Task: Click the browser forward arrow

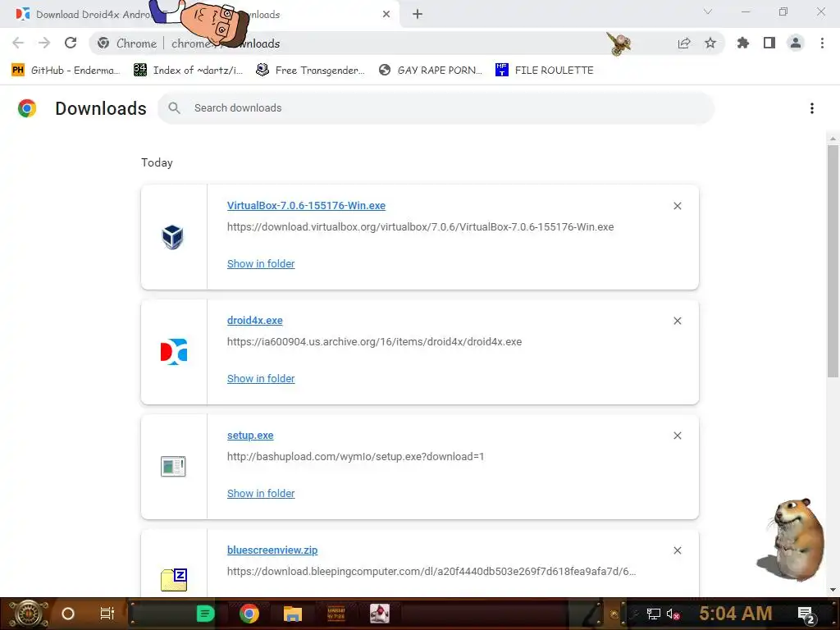Action: pyautogui.click(x=44, y=43)
